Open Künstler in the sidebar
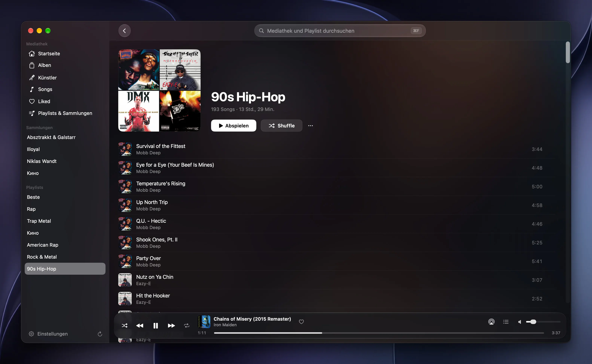Viewport: 592px width, 364px height. (65, 78)
